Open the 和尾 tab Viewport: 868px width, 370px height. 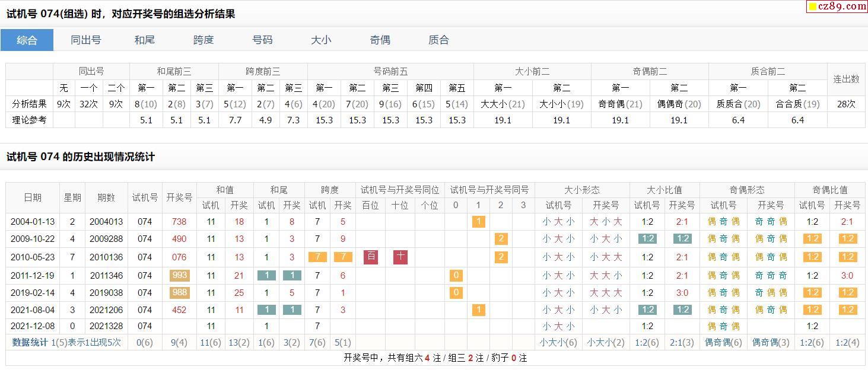click(144, 40)
